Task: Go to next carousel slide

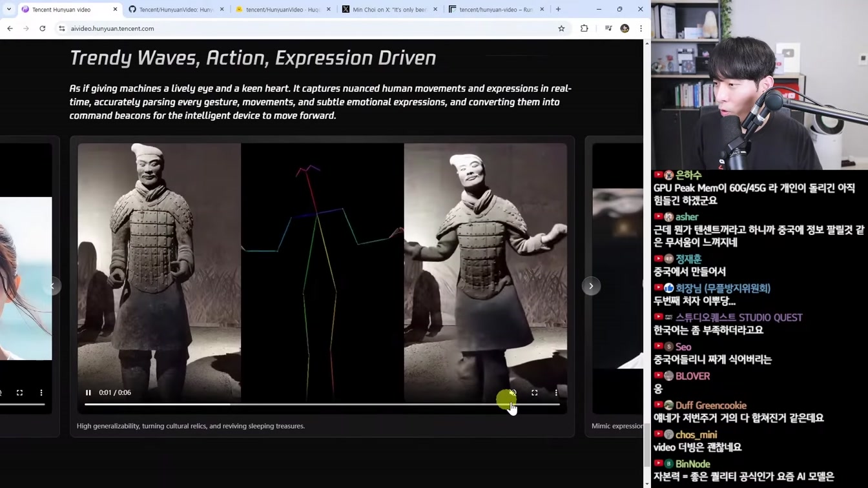Action: coord(591,286)
